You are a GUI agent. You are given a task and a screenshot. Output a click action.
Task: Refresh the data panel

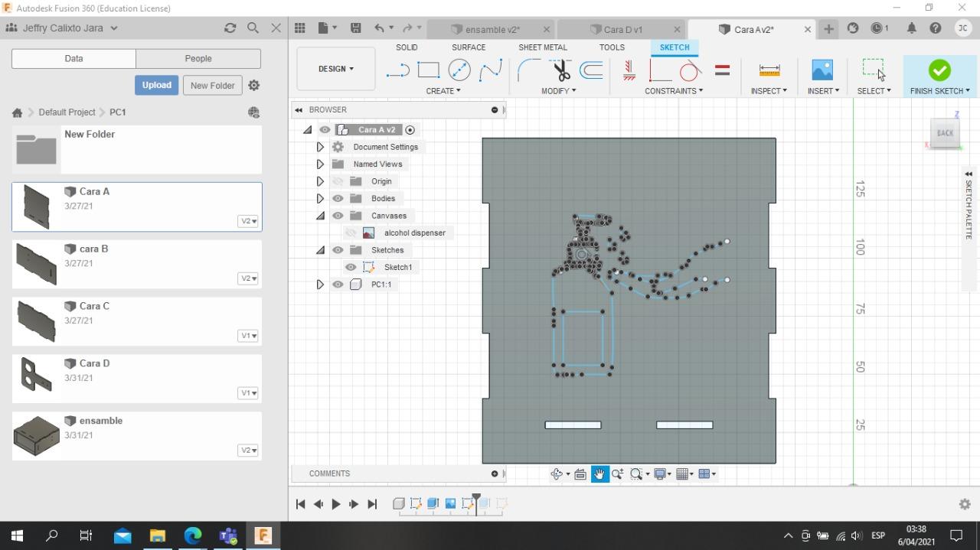[230, 28]
